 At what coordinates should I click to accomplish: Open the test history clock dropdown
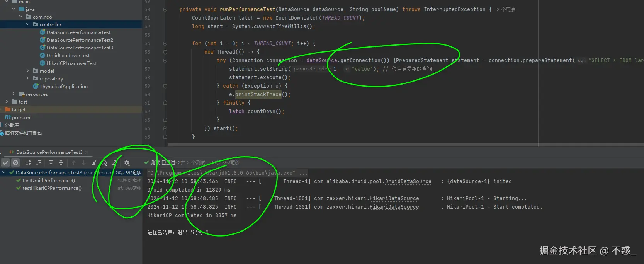[104, 163]
